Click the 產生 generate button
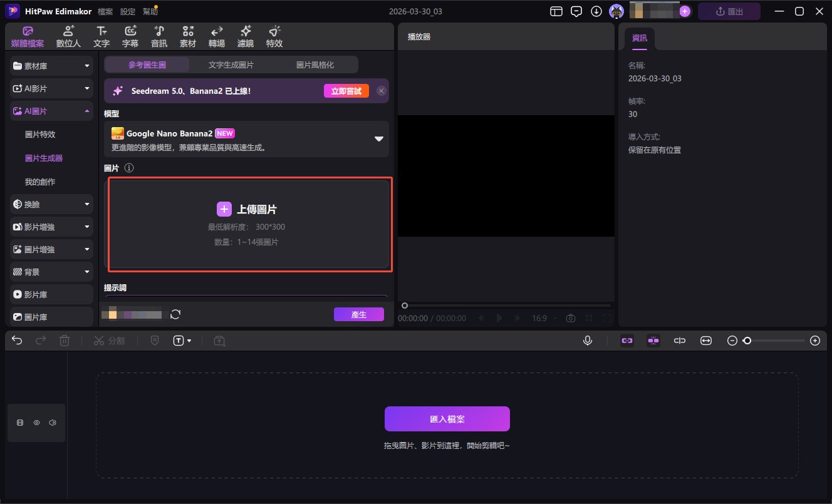Screen dimensions: 832x504 pyautogui.click(x=358, y=314)
